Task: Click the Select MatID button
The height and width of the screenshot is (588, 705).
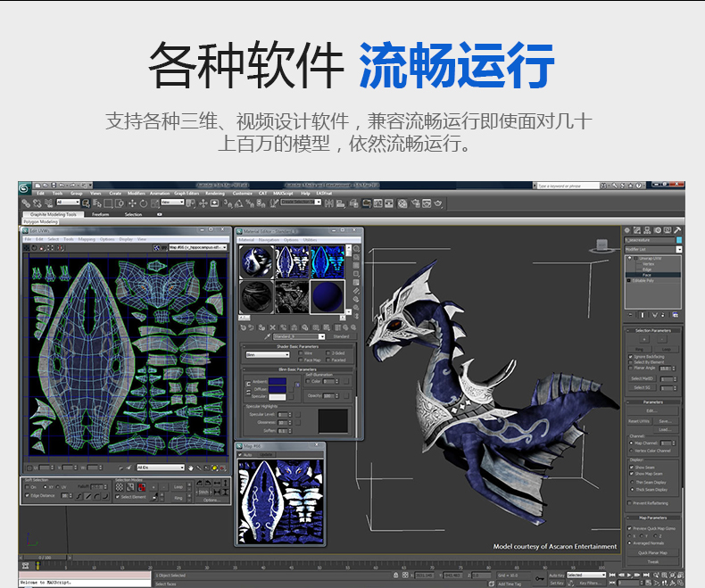Action: [x=642, y=378]
